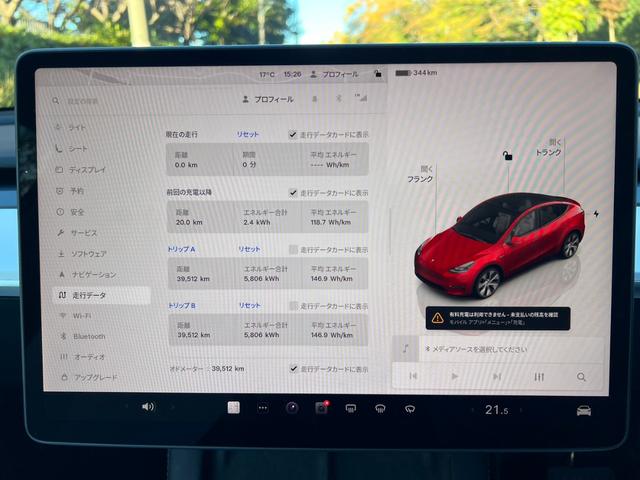This screenshot has width=640, height=480.
Task: Open the プロフィール selector in settings header
Action: tap(268, 99)
